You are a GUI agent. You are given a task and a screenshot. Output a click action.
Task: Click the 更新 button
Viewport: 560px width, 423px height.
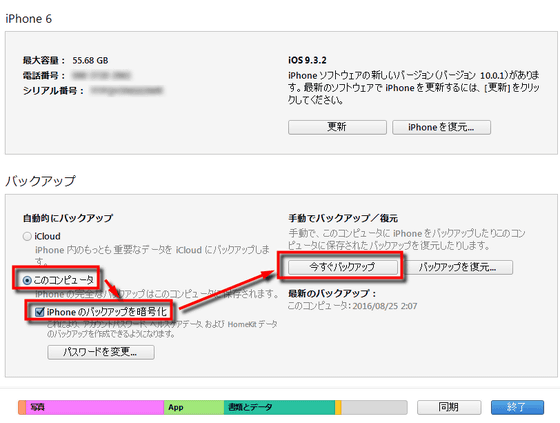point(337,127)
